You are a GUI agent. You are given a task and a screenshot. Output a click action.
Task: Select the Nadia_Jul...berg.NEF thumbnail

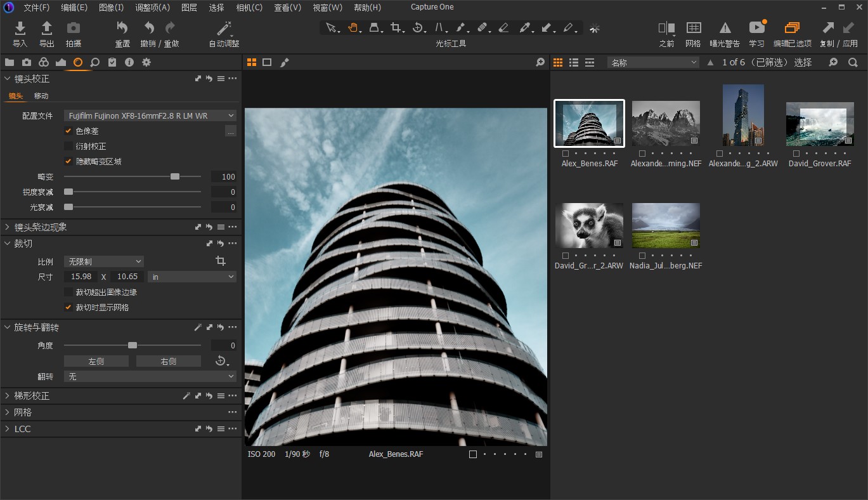pyautogui.click(x=665, y=225)
